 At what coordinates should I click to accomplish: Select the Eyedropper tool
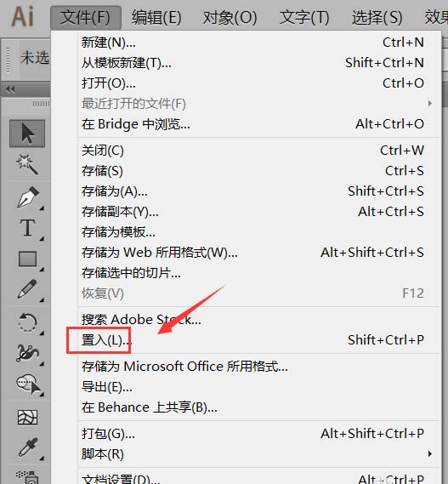pos(28,447)
